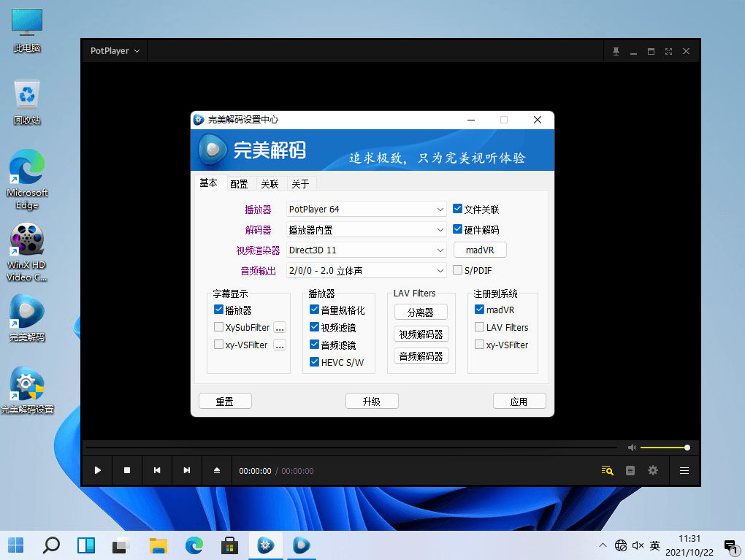This screenshot has height=560, width=745.
Task: Open PotPlayer playlist search icon
Action: (x=607, y=471)
